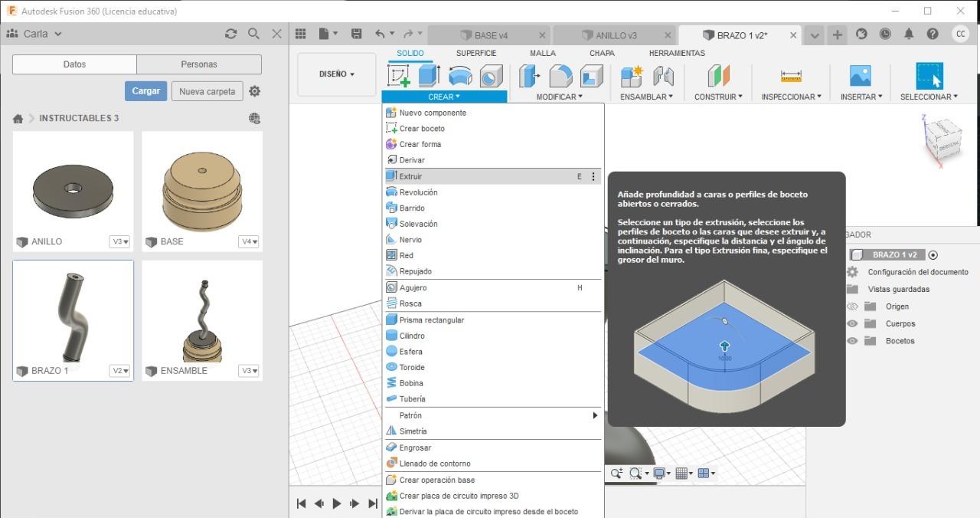This screenshot has height=518, width=980.
Task: Click the New Component assemble icon
Action: pyautogui.click(x=632, y=76)
